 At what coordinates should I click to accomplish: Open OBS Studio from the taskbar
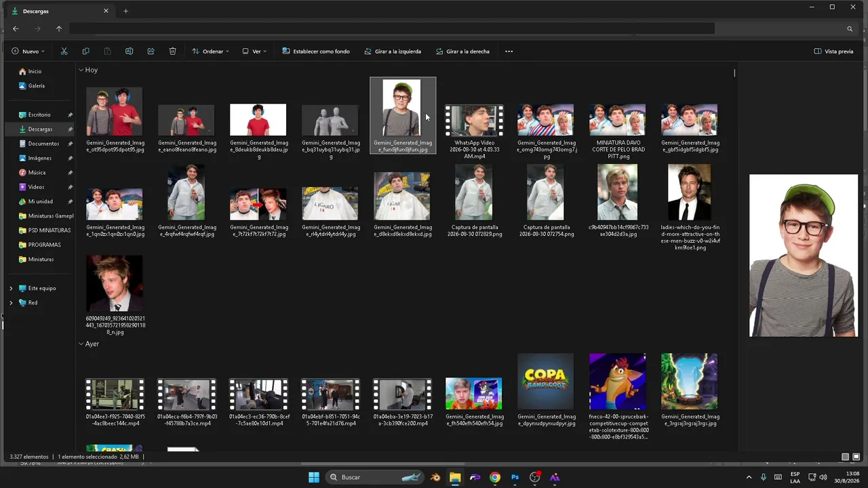click(535, 477)
